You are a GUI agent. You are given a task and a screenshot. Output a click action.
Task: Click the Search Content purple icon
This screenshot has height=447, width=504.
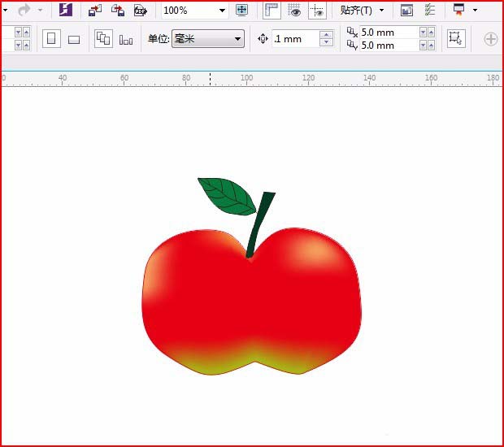[66, 11]
